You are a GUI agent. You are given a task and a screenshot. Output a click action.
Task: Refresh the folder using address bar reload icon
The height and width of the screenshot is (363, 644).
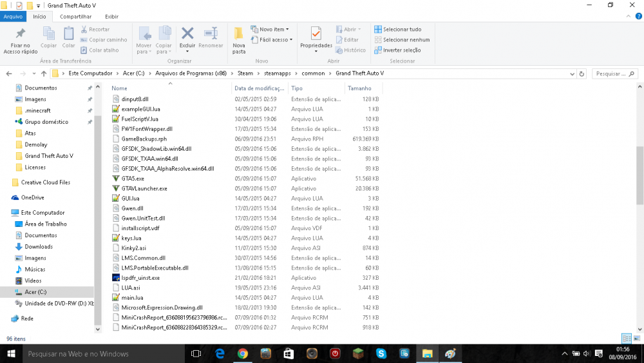pos(582,74)
